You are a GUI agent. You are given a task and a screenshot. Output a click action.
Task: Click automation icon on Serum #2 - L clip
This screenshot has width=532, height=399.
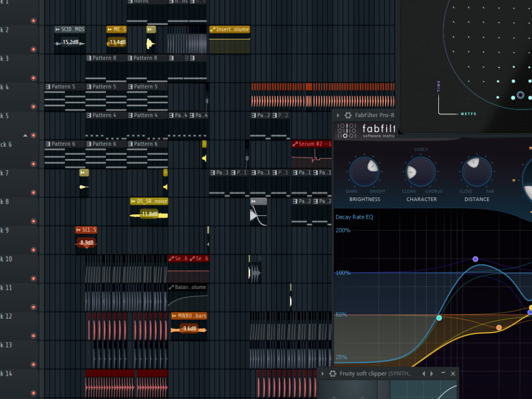click(x=295, y=144)
